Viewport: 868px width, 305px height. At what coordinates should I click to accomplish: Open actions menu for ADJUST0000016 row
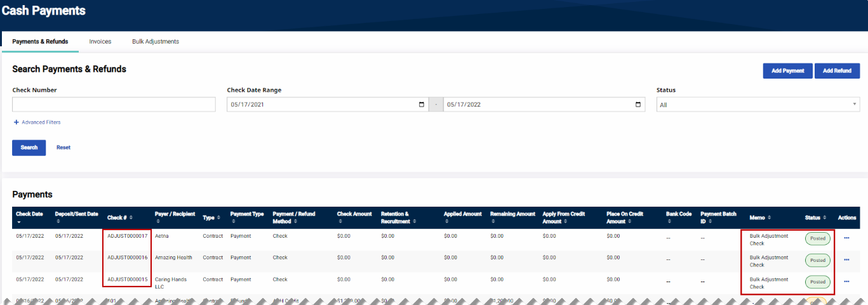(846, 260)
